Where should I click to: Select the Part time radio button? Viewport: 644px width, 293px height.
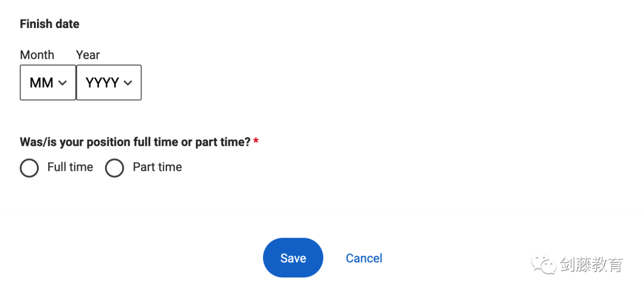(114, 168)
